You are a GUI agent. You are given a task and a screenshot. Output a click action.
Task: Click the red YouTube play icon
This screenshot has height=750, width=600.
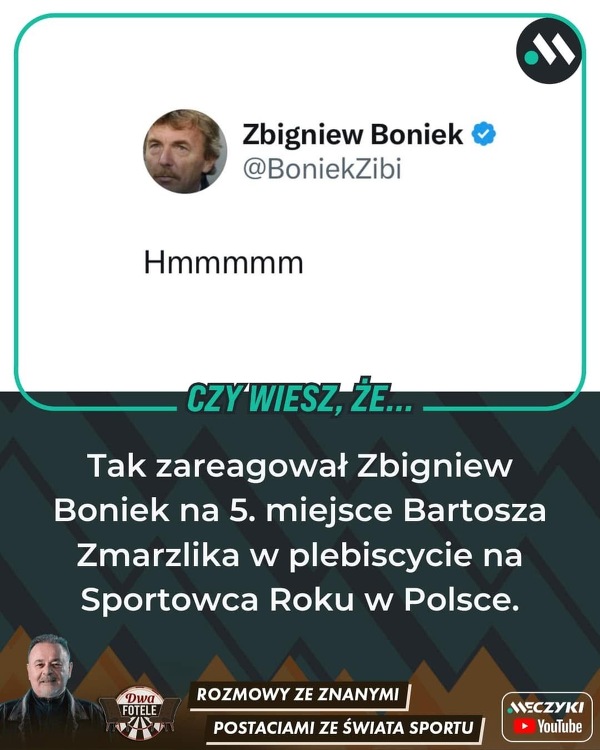pyautogui.click(x=524, y=727)
